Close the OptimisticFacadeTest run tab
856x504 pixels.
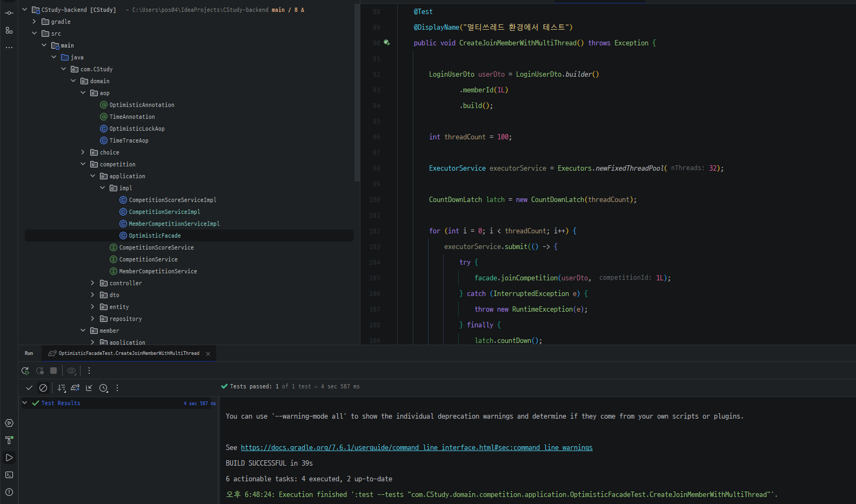(x=208, y=354)
